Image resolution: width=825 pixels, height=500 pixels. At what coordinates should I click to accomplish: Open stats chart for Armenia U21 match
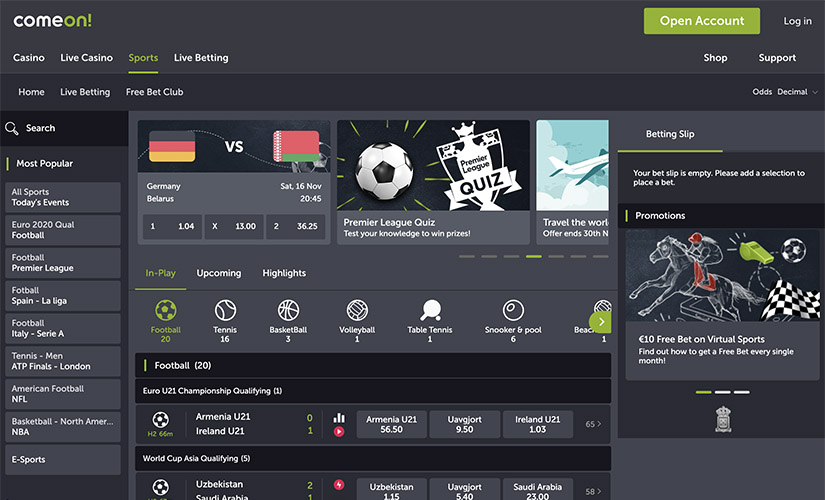click(339, 418)
